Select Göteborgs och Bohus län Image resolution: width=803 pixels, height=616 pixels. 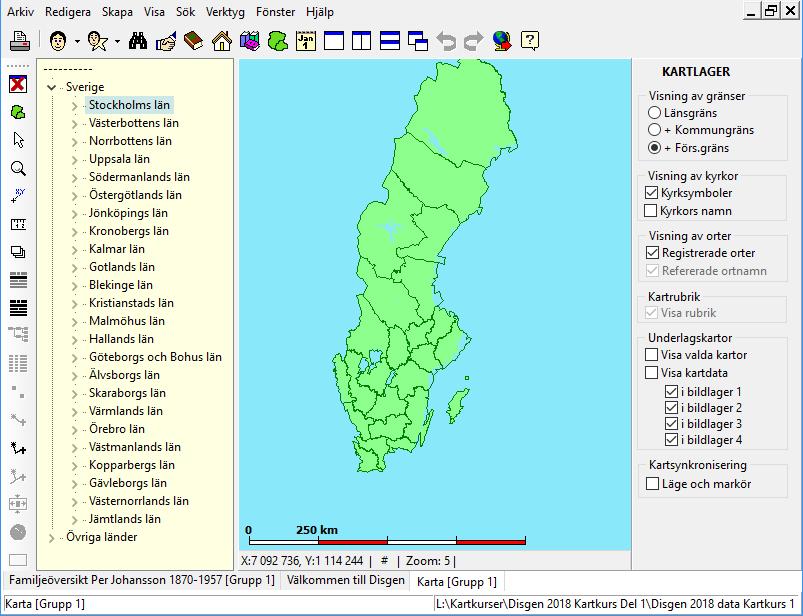[155, 357]
